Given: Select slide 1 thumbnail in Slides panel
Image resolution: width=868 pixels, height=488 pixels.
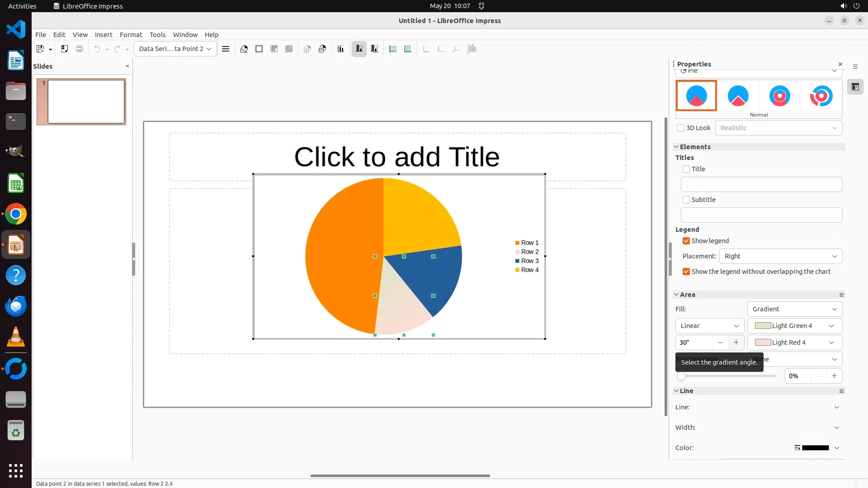Looking at the screenshot, I should click(86, 101).
